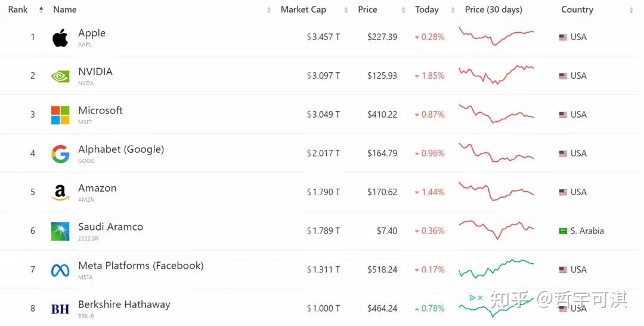Sort by Today percentage change header
Image resolution: width=644 pixels, height=326 pixels.
(427, 10)
